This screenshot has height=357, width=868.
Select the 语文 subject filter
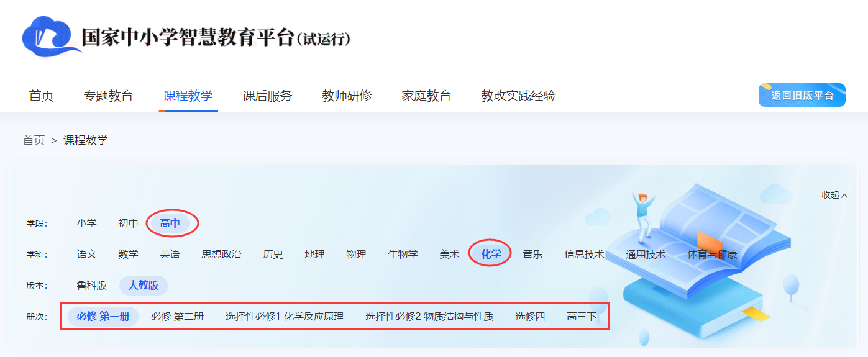point(87,254)
